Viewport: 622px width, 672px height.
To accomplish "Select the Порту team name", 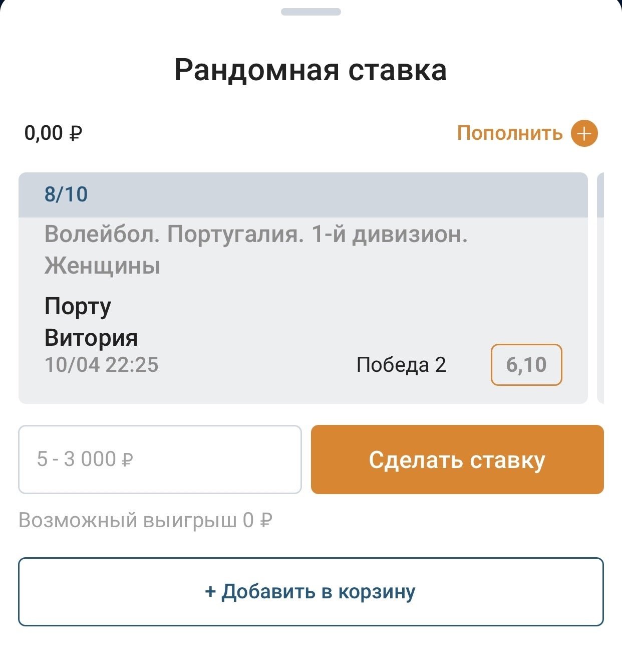I will 78,306.
